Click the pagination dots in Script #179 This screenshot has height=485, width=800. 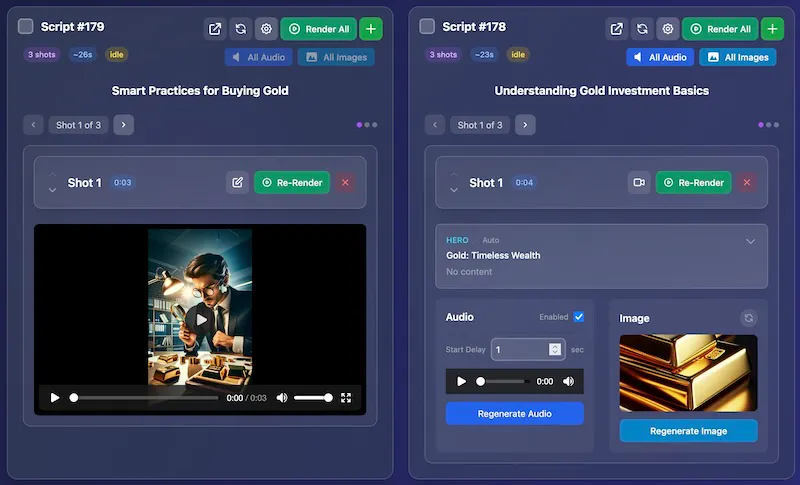[x=367, y=125]
